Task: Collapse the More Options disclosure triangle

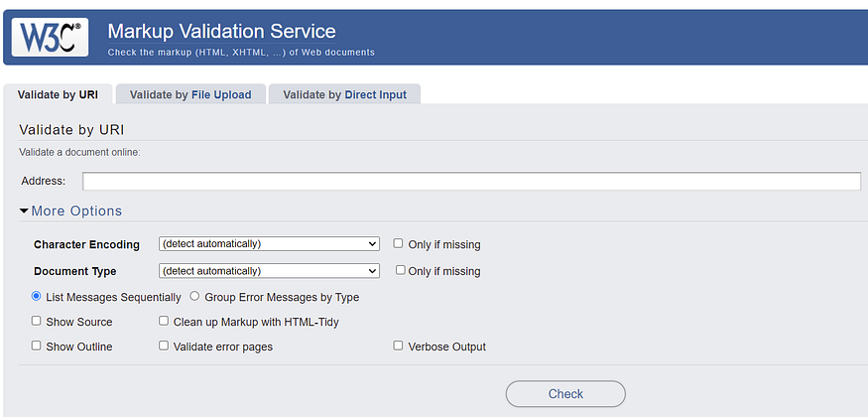Action: tap(24, 211)
